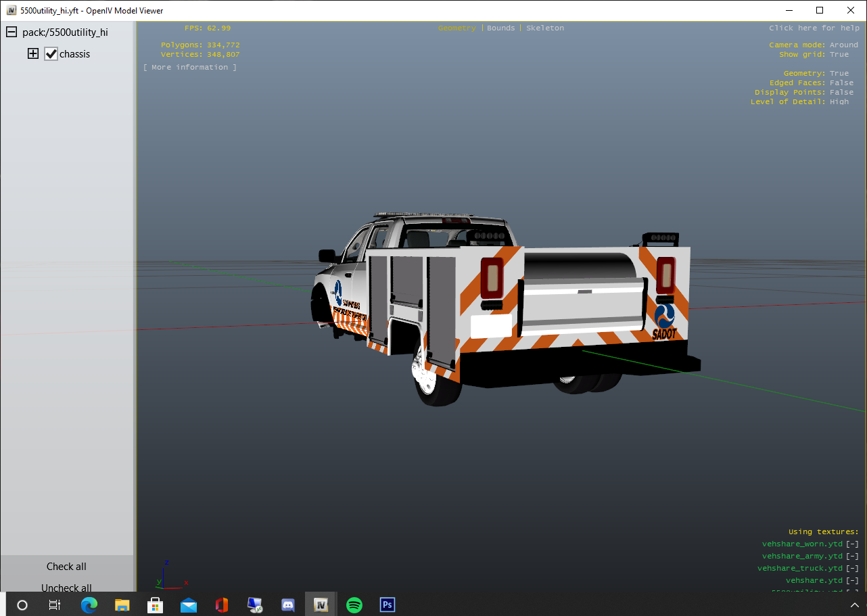The image size is (867, 616).
Task: Open Spotify from the taskbar
Action: [x=354, y=605]
